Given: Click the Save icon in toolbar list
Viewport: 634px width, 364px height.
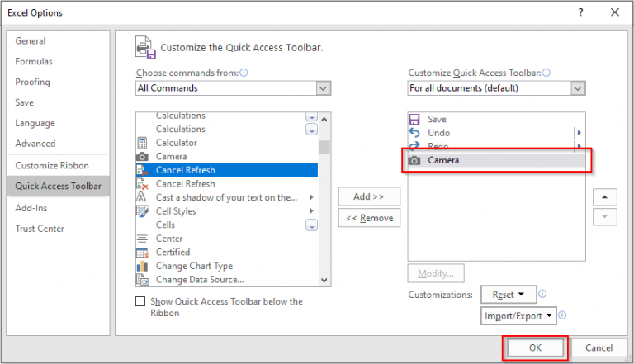Looking at the screenshot, I should pos(414,120).
